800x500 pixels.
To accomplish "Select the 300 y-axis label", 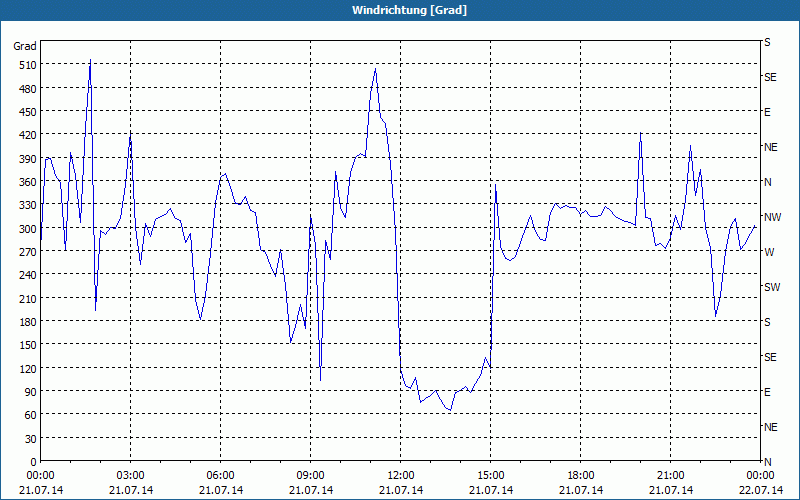I will [28, 229].
